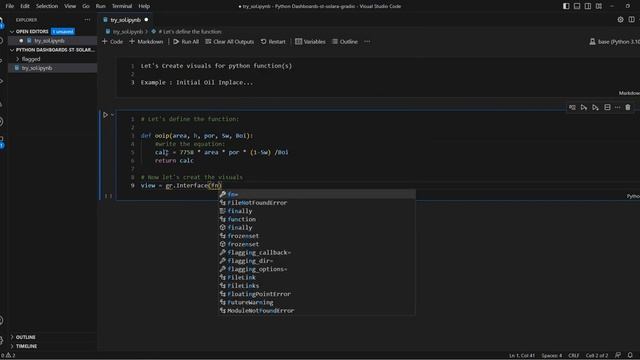
Task: Execute above cells icon
Action: click(584, 107)
